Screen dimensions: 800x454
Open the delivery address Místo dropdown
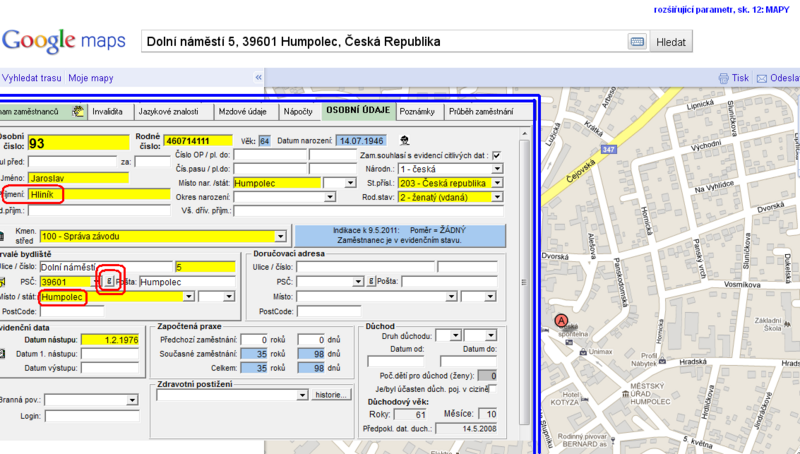pyautogui.click(x=451, y=296)
